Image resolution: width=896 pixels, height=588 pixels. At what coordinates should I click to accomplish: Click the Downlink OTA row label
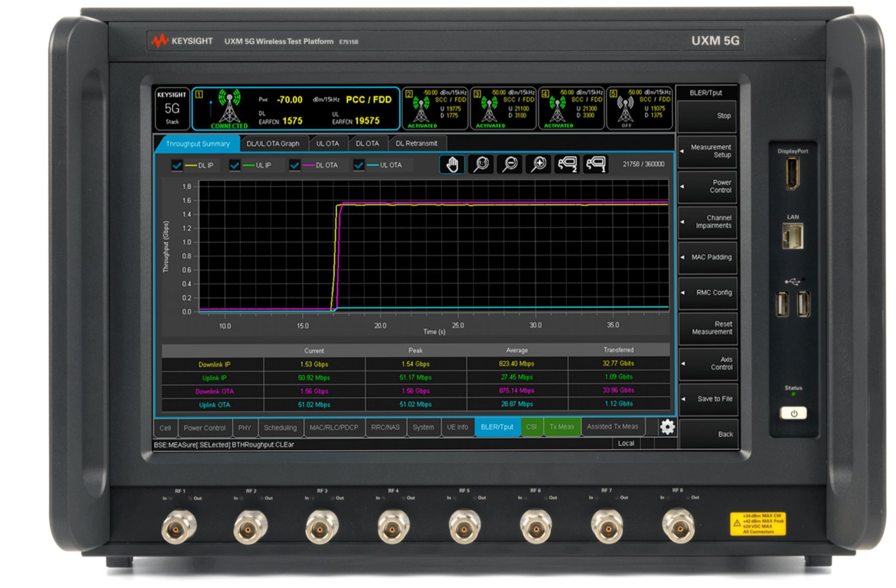[213, 391]
